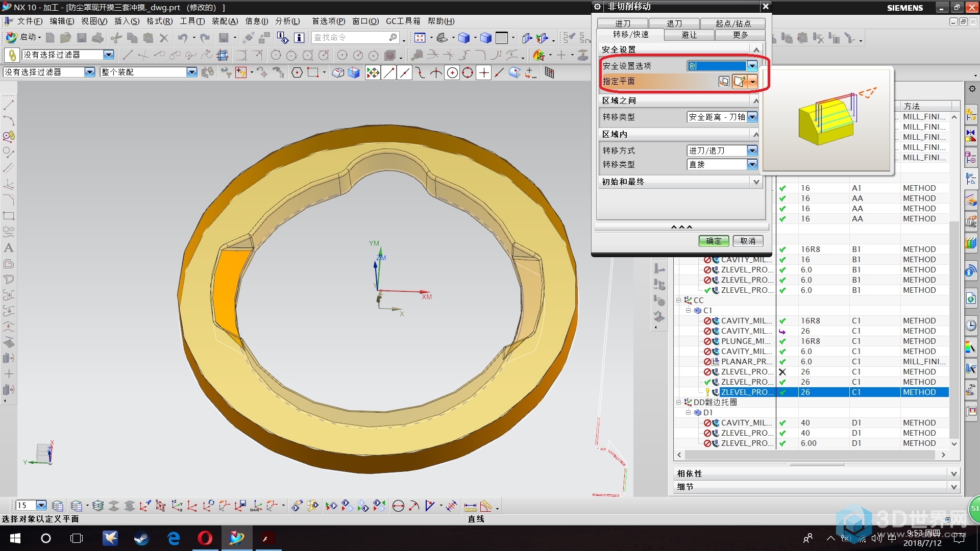Toggle End Point snap option
This screenshot has width=980, height=551.
point(389,72)
